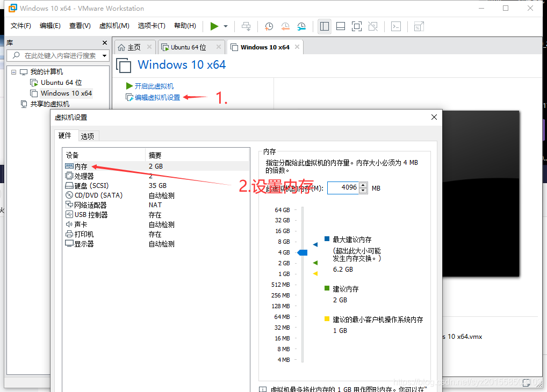Open the 文件(F) menu
This screenshot has height=392, width=547.
(x=20, y=25)
